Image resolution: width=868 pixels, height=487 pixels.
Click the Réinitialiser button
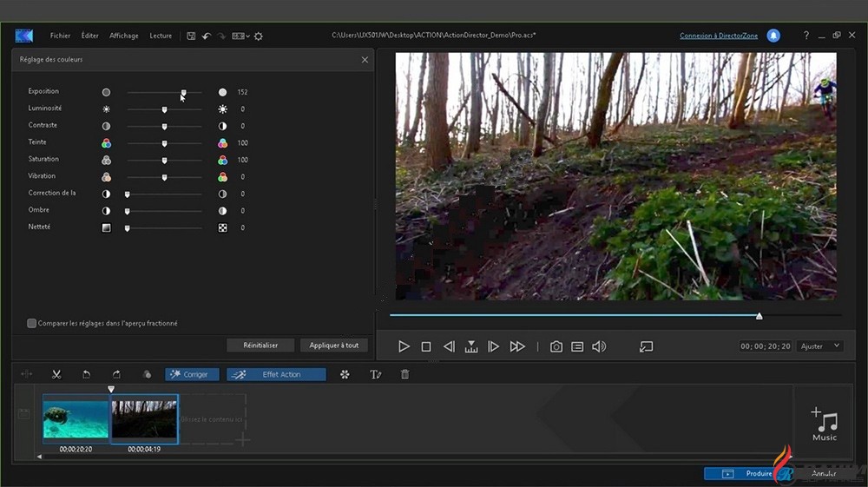pos(260,345)
